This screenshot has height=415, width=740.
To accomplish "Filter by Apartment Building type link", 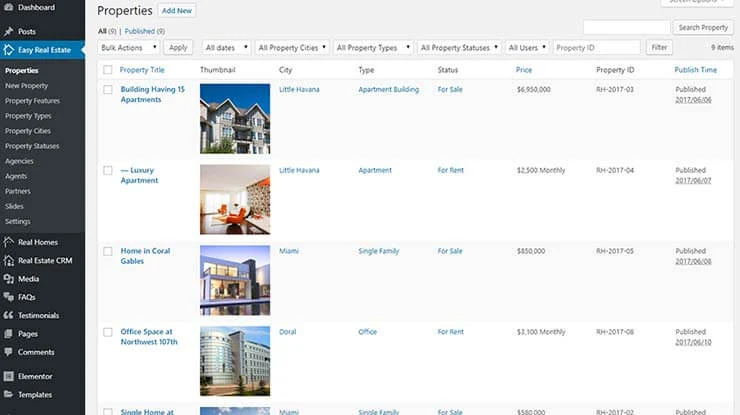I will [388, 90].
